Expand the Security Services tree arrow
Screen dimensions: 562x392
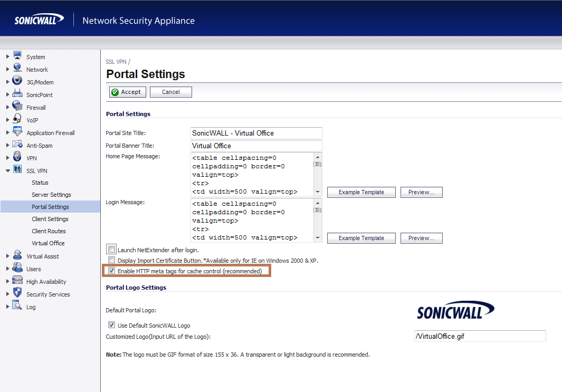7,294
